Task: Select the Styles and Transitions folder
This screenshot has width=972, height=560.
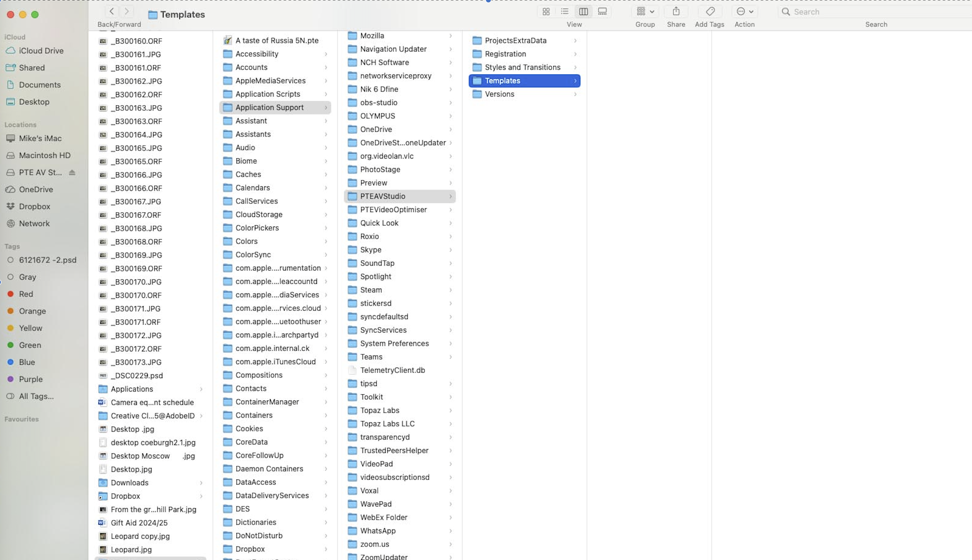Action: [x=522, y=67]
